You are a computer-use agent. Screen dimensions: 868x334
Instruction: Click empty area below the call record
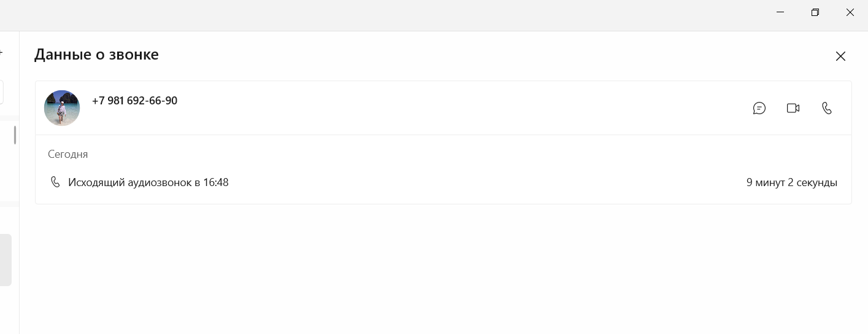tap(444, 269)
